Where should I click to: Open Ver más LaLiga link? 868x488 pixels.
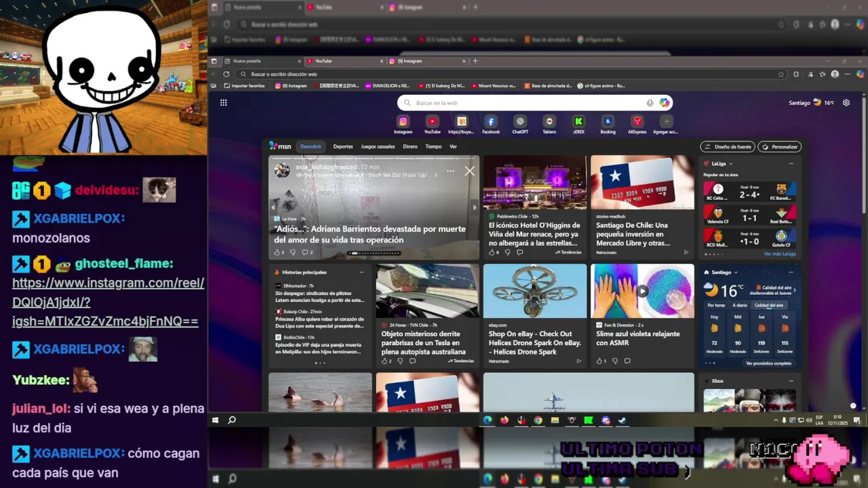pyautogui.click(x=780, y=253)
